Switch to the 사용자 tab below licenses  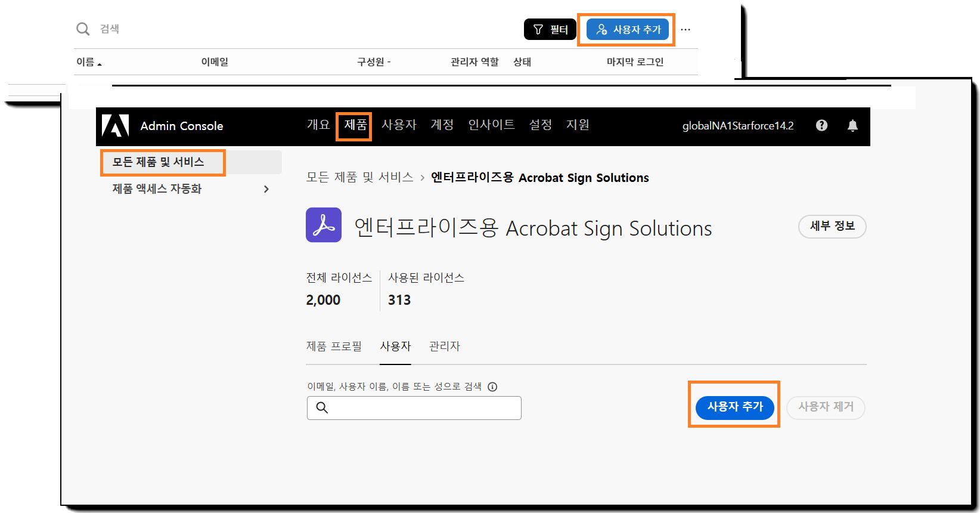pyautogui.click(x=395, y=347)
